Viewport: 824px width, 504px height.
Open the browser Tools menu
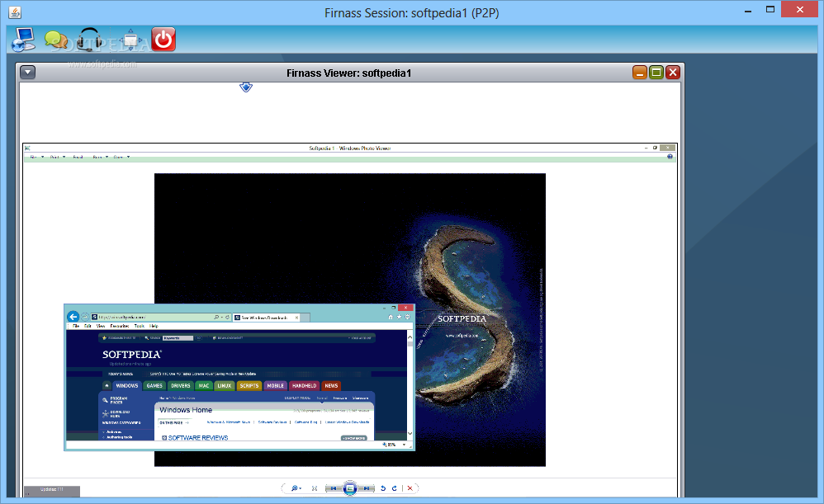(x=140, y=326)
